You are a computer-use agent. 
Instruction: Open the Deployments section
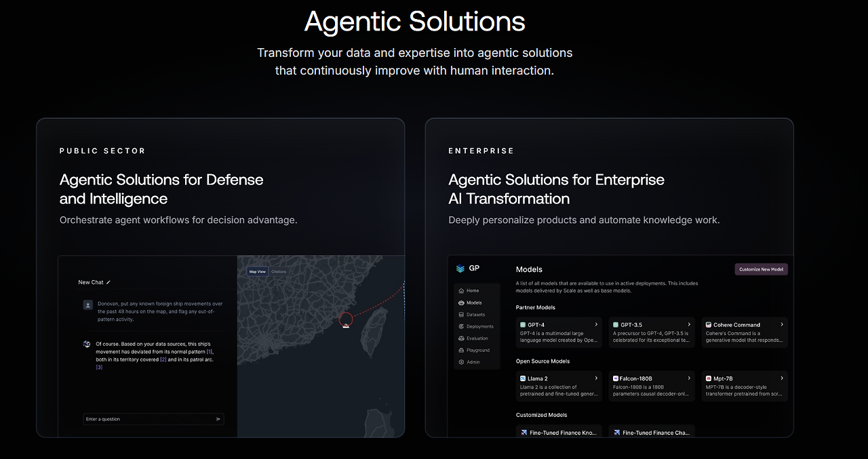[477, 326]
